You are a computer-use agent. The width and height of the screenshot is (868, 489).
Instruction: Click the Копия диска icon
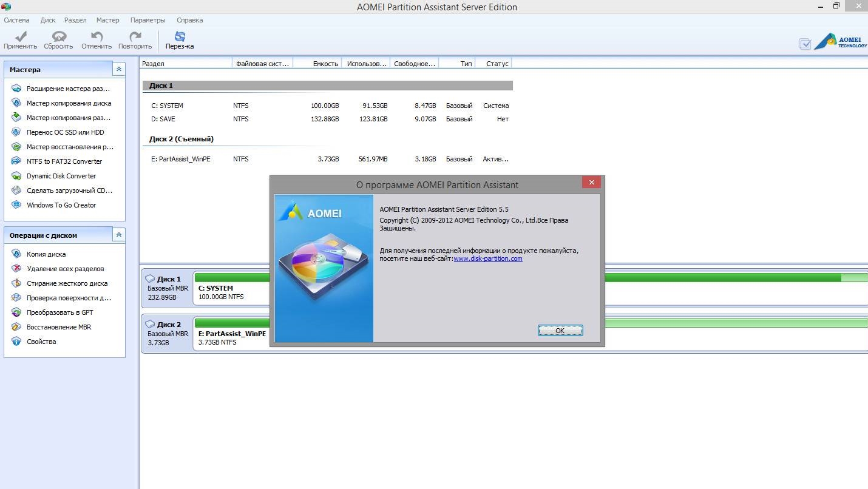point(16,254)
